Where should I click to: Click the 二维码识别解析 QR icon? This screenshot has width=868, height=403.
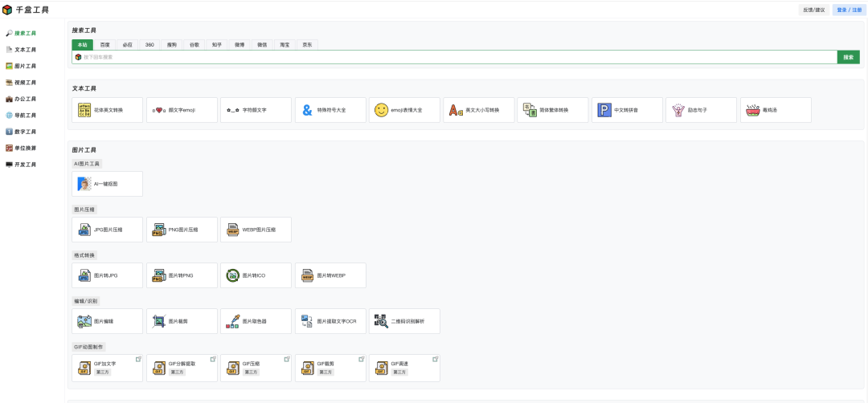click(382, 320)
